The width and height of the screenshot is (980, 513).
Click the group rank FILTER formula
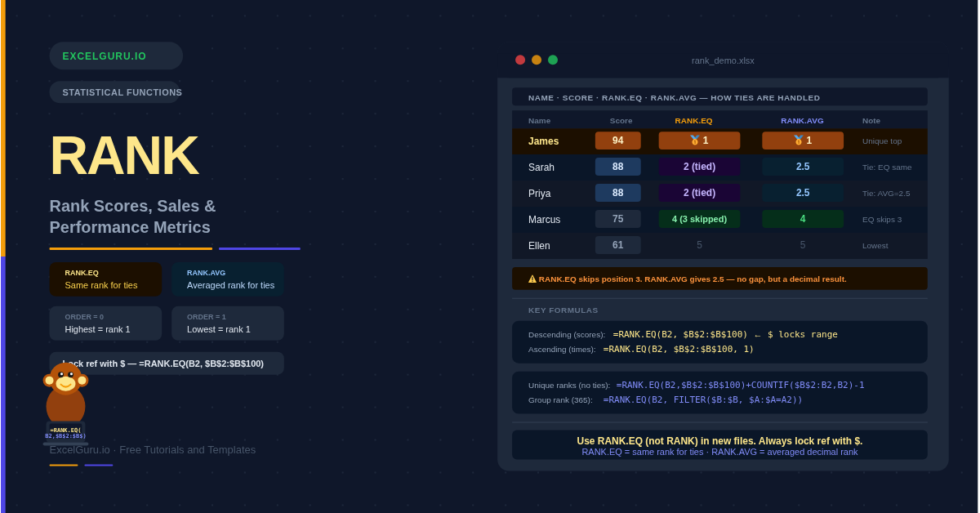(x=702, y=399)
